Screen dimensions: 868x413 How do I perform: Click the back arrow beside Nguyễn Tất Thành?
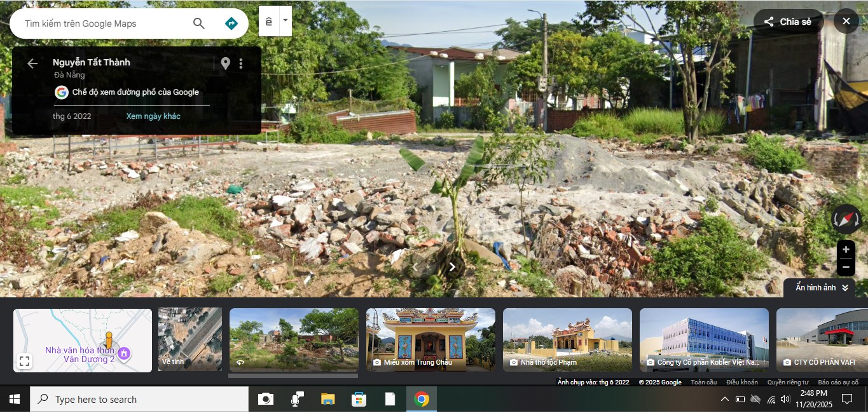pyautogui.click(x=32, y=63)
